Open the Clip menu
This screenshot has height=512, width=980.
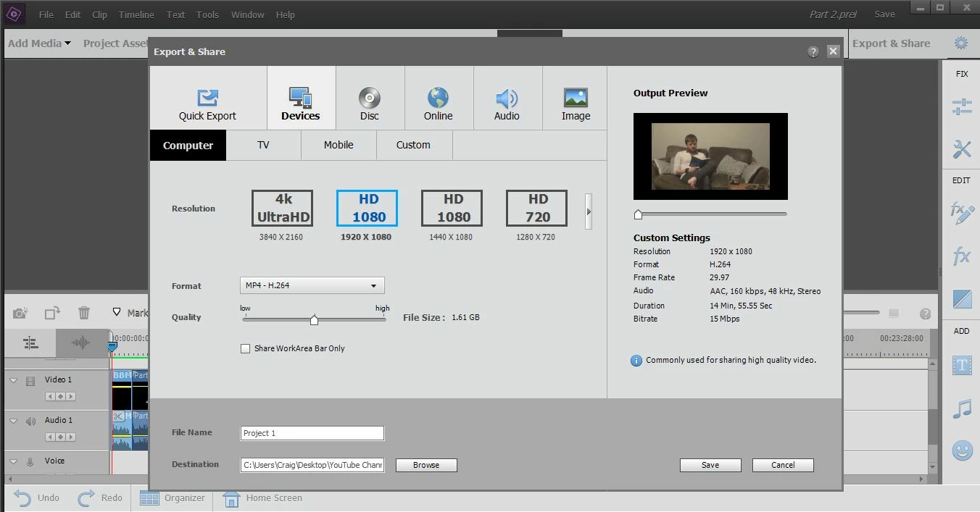point(100,14)
